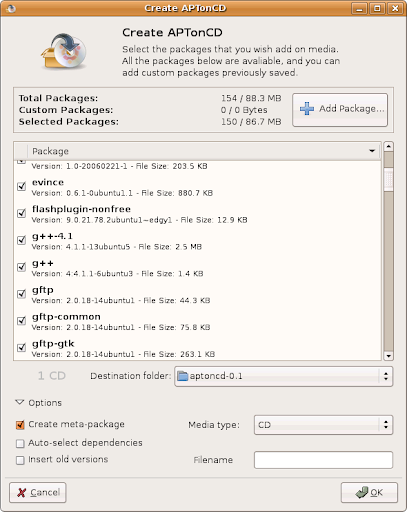Click the scroll-down arrow of package list

(388, 356)
